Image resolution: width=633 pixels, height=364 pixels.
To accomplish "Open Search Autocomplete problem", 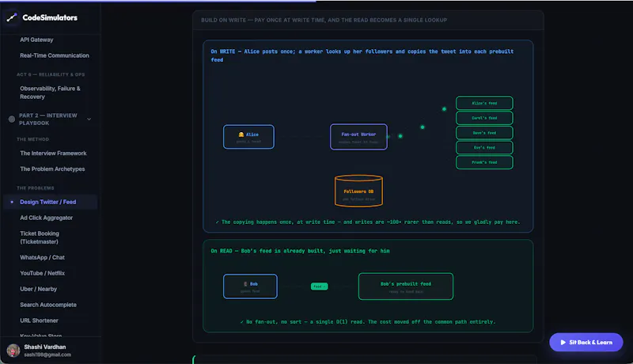I will coord(48,305).
